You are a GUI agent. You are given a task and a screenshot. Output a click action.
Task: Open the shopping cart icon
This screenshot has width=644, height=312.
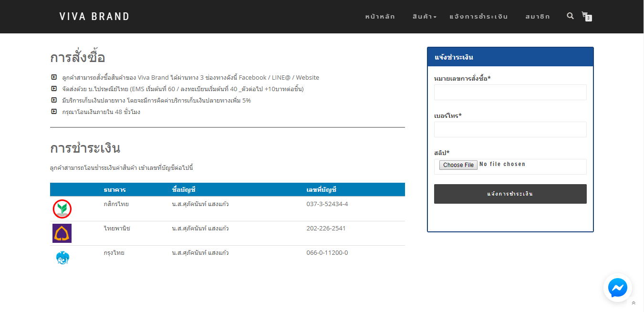[x=585, y=15]
